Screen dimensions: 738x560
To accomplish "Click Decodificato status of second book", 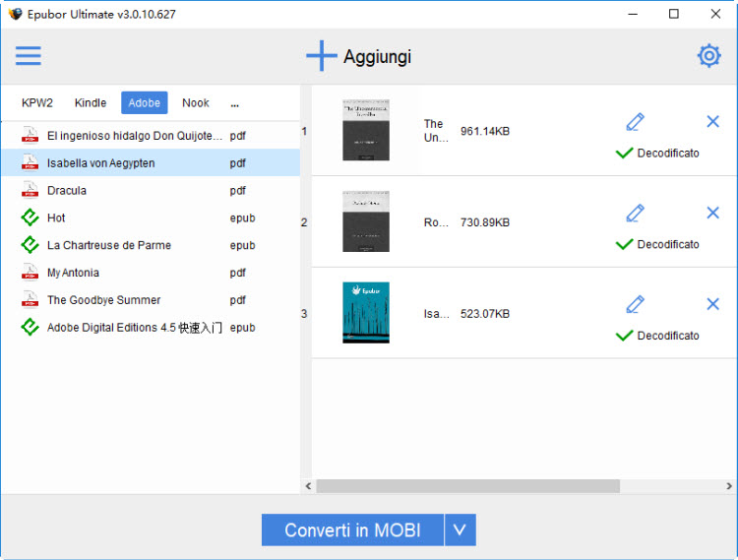I will click(668, 244).
